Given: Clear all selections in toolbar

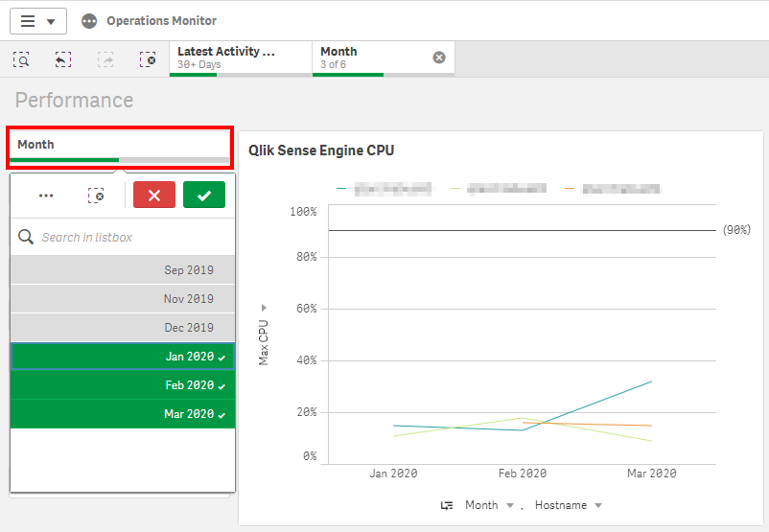Looking at the screenshot, I should click(x=147, y=58).
